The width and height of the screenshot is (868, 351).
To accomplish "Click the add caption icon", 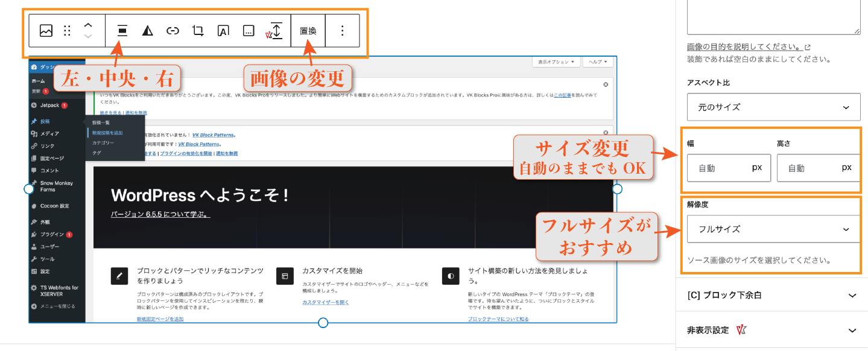I will pyautogui.click(x=249, y=31).
